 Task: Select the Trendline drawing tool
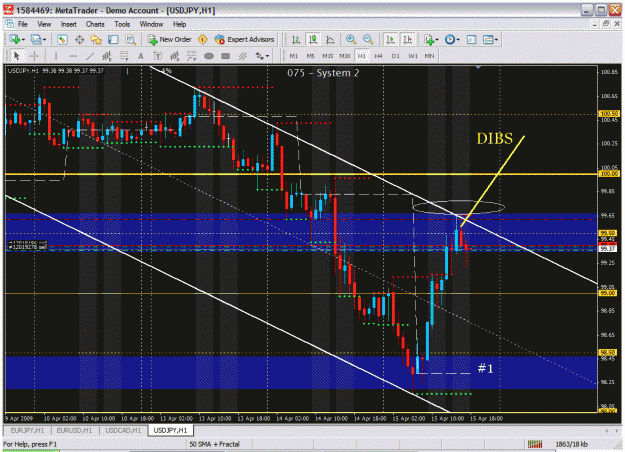click(90, 56)
